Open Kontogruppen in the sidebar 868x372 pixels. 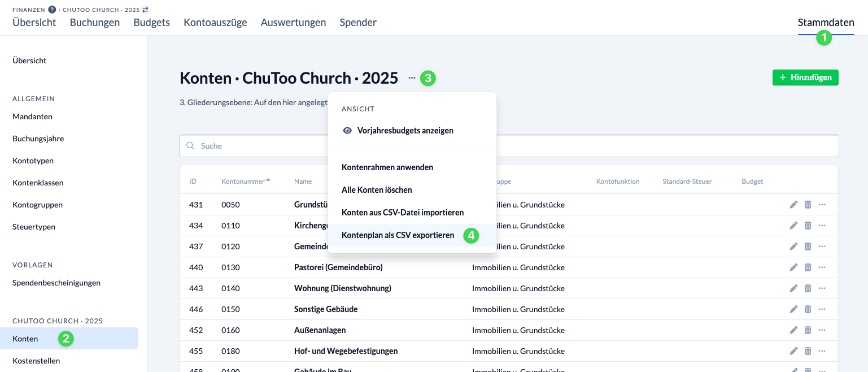click(37, 205)
